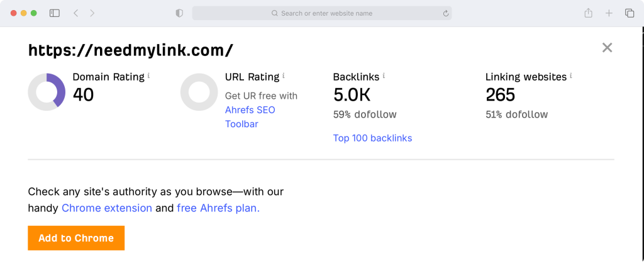Image resolution: width=644 pixels, height=263 pixels.
Task: Click the Domain Rating donut chart
Action: (47, 92)
